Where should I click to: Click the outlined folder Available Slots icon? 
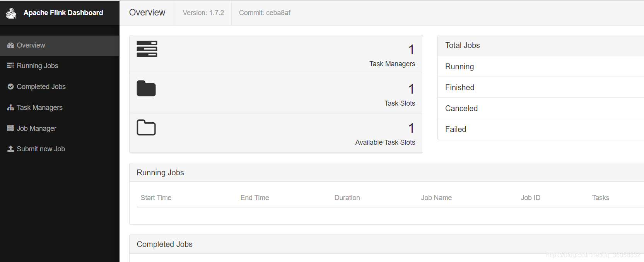click(146, 127)
